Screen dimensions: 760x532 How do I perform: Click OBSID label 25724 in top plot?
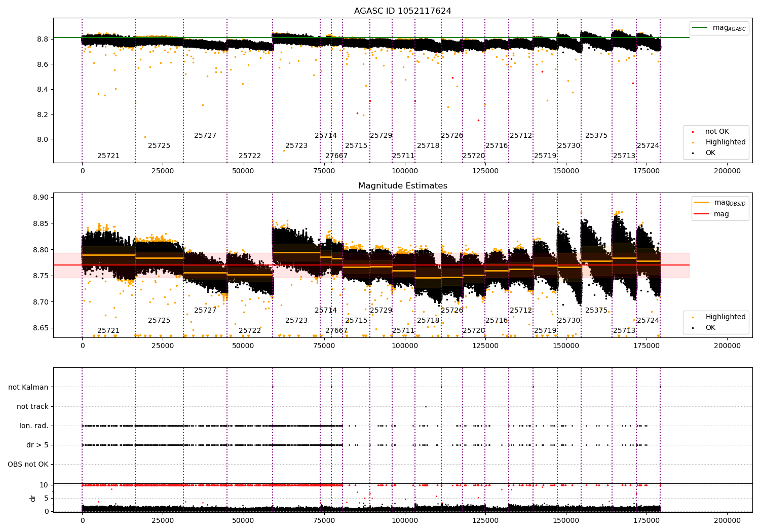click(x=648, y=146)
